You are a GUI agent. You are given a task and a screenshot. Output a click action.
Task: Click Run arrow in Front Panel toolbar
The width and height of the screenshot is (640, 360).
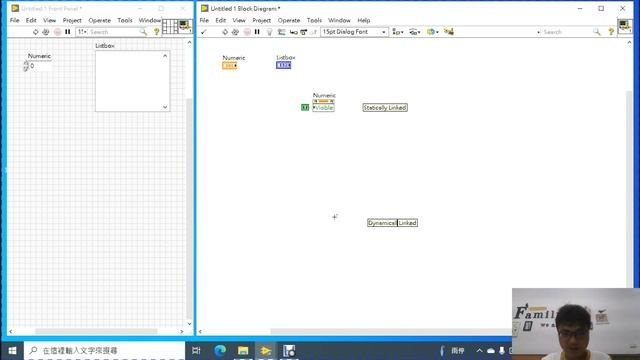(x=36, y=32)
